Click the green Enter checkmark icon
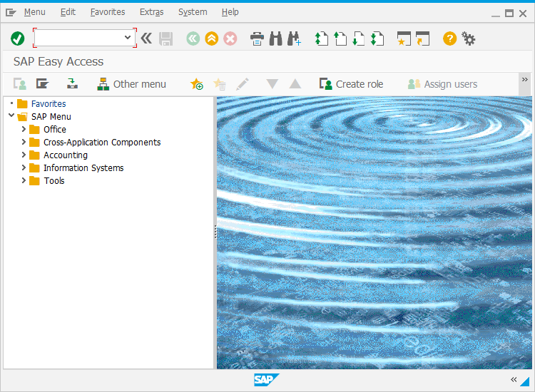535x392 pixels. coord(17,38)
